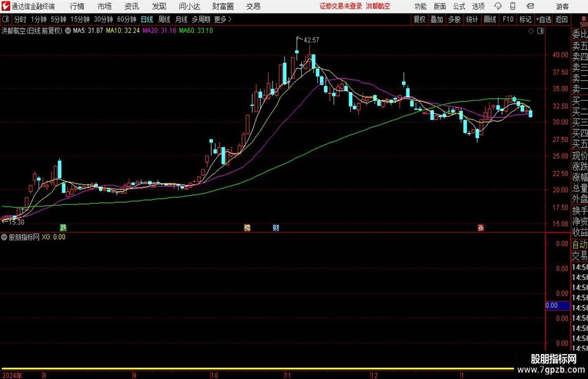Click the red 洪都航空 title text
This screenshot has height=379, width=588.
click(378, 6)
